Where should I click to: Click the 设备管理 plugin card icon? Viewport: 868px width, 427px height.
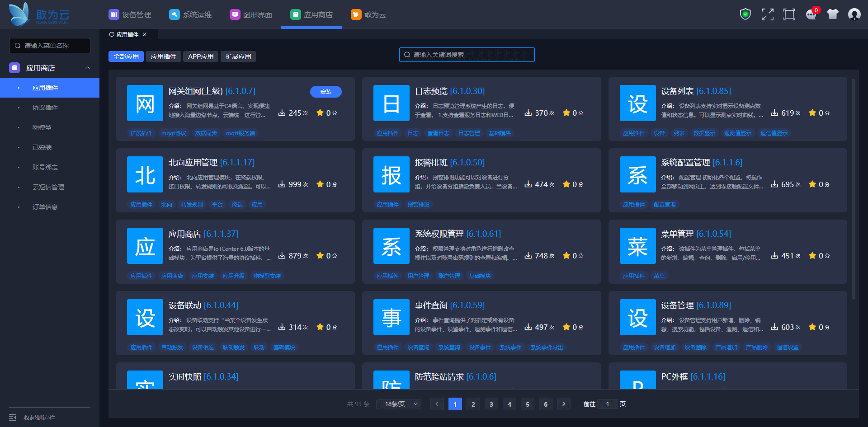(x=638, y=317)
